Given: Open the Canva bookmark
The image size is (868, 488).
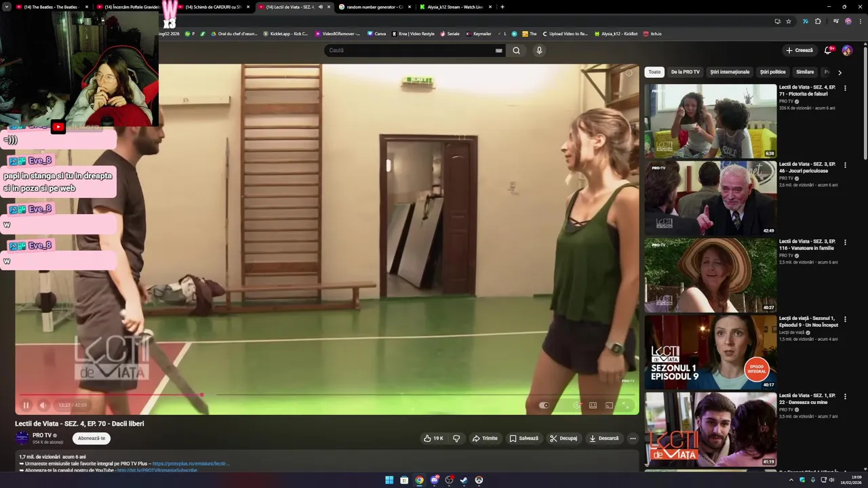Looking at the screenshot, I should (376, 33).
